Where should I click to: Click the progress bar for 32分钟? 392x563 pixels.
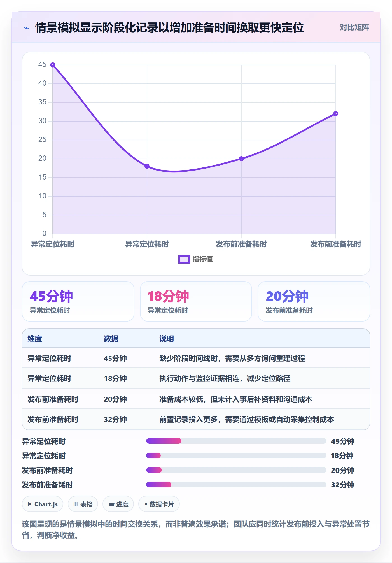point(236,485)
